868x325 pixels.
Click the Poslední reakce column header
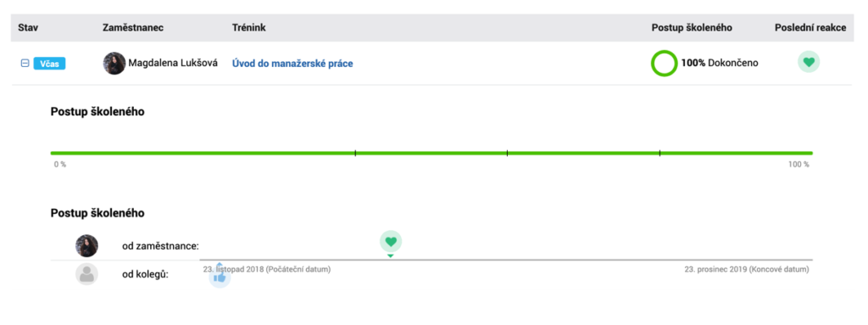click(x=810, y=28)
